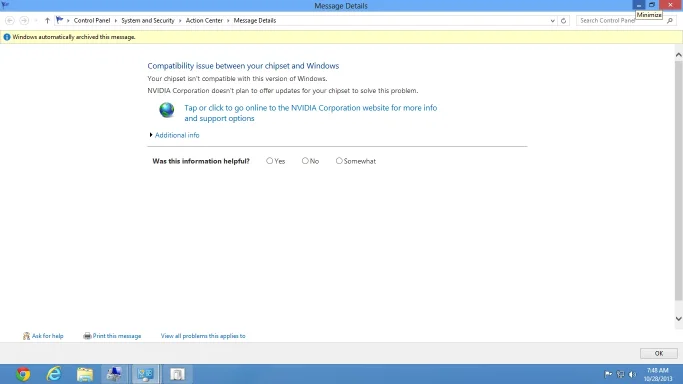
Task: Click the clock in system tray
Action: [658, 374]
